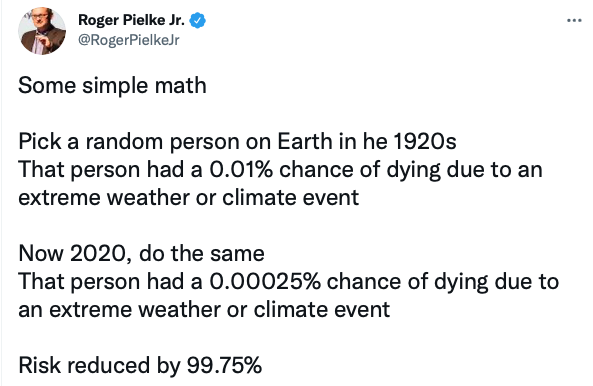Click the blue verified checkmark badge
The height and width of the screenshot is (386, 593).
197,20
